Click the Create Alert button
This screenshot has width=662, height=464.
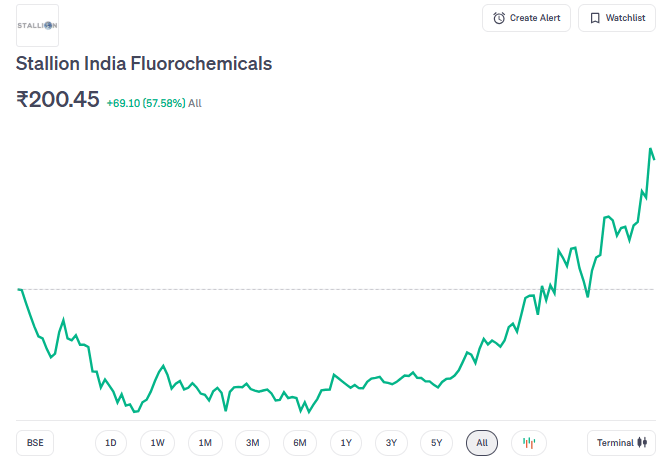[x=526, y=18]
